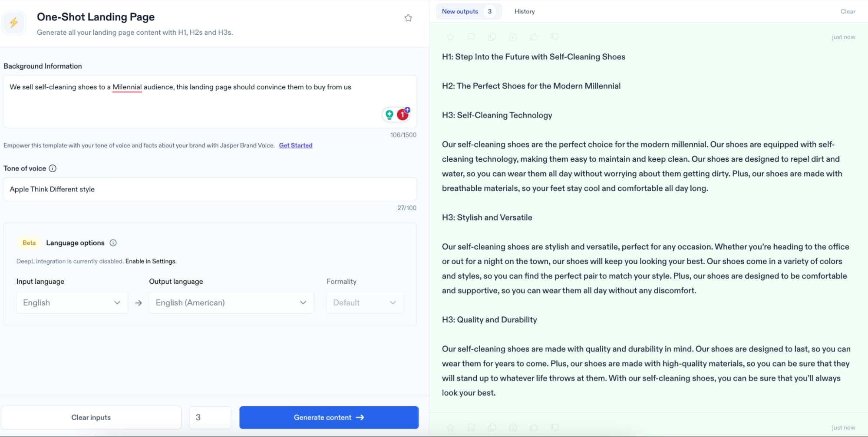Bookmark the generated landing page output

click(472, 37)
